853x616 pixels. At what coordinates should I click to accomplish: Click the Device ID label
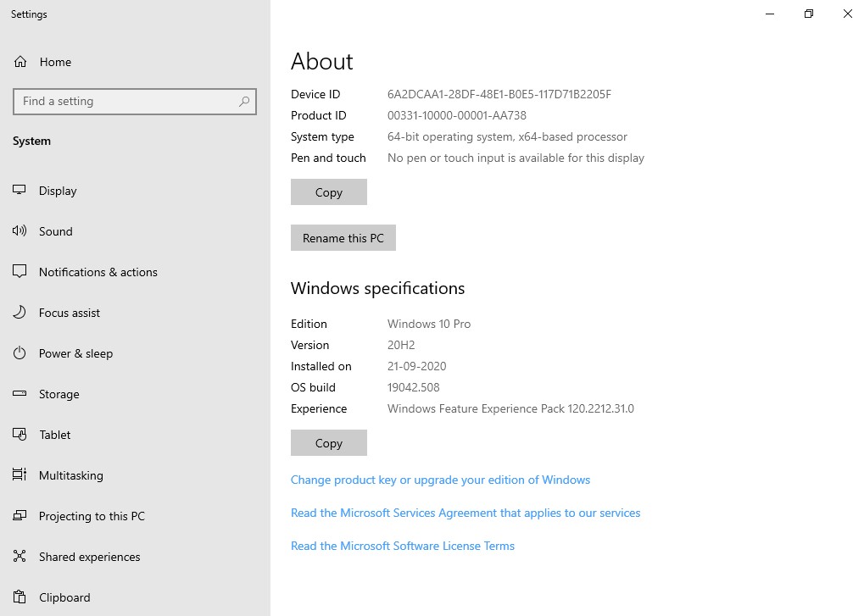tap(315, 94)
